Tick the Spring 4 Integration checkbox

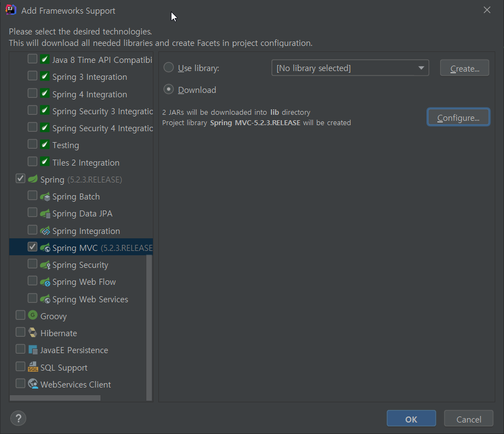(32, 93)
